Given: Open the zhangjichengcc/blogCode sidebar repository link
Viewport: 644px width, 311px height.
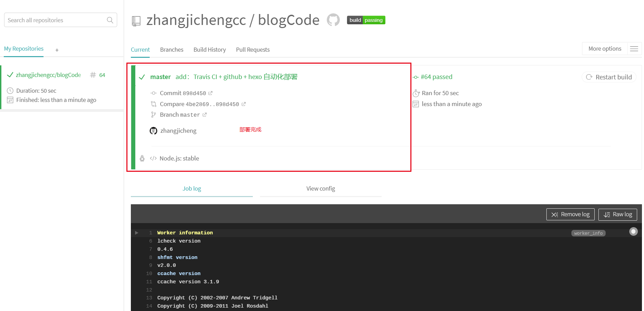Looking at the screenshot, I should click(48, 75).
